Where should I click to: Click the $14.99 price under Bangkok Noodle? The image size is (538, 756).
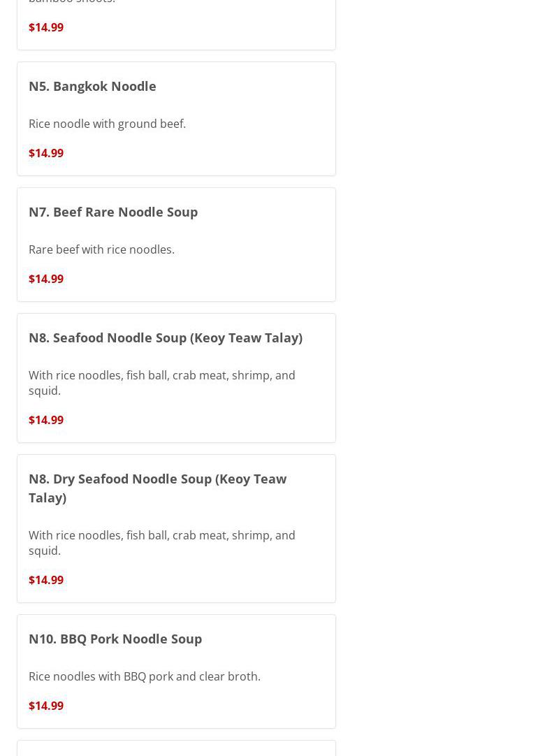click(46, 153)
